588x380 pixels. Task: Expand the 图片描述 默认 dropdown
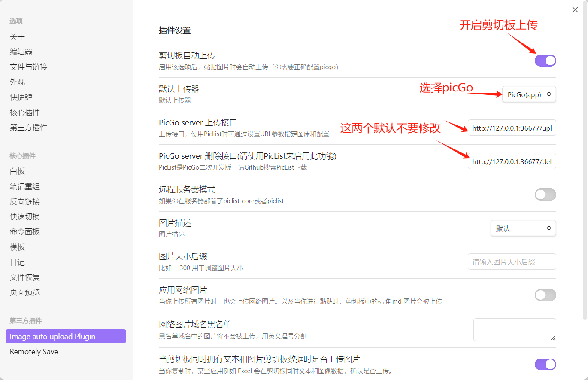click(x=523, y=228)
